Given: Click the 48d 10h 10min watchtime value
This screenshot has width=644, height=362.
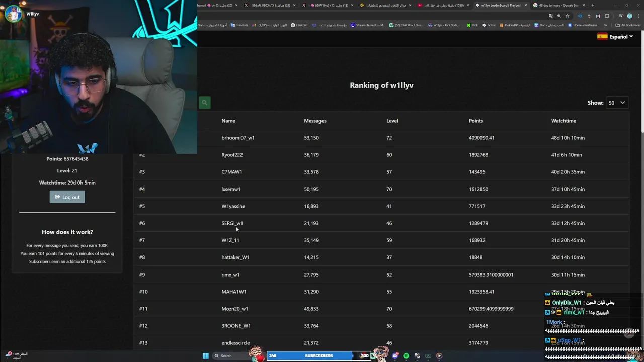Looking at the screenshot, I should point(568,138).
